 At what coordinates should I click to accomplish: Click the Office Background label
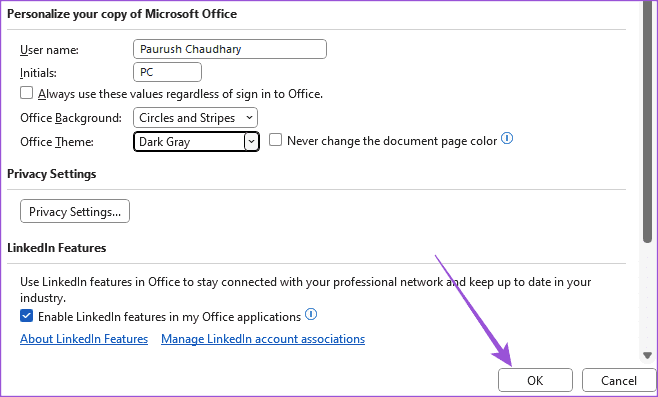pos(71,118)
